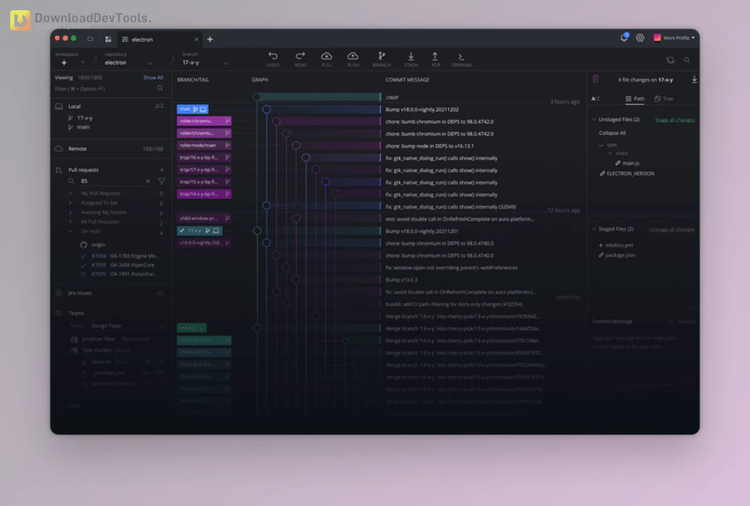Click Stage all changes button
This screenshot has height=506, width=750.
point(674,120)
